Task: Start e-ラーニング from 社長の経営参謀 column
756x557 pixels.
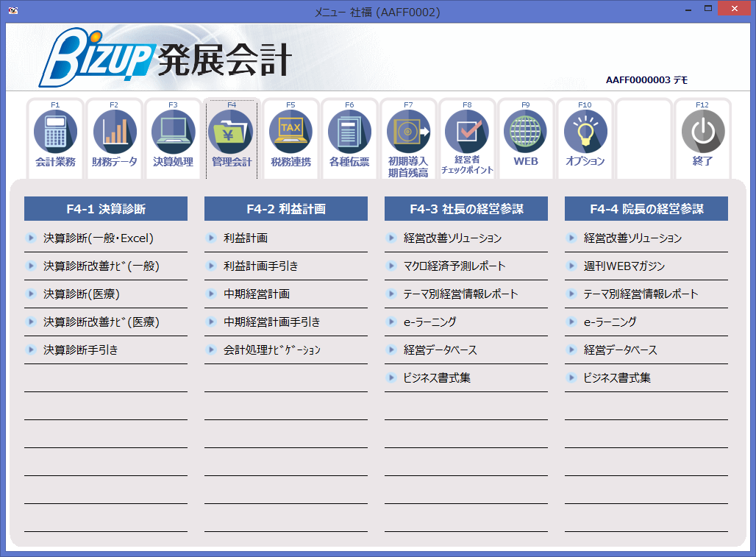Action: [421, 322]
